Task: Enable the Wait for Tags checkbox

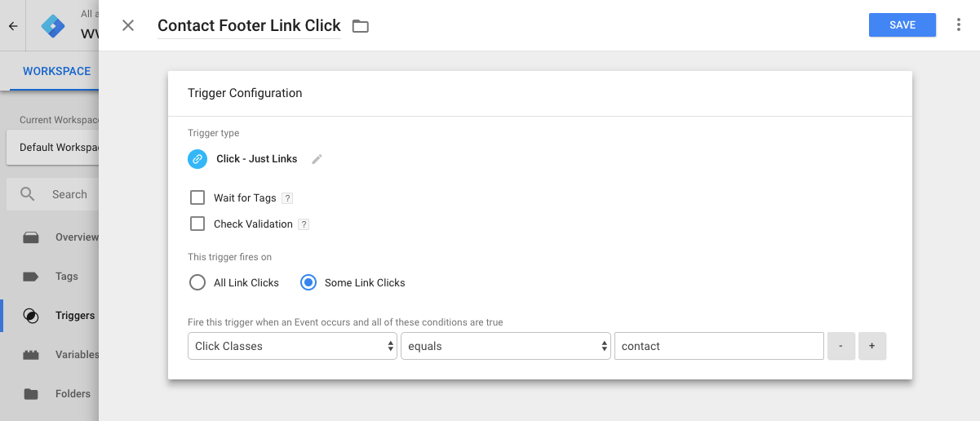Action: point(197,197)
